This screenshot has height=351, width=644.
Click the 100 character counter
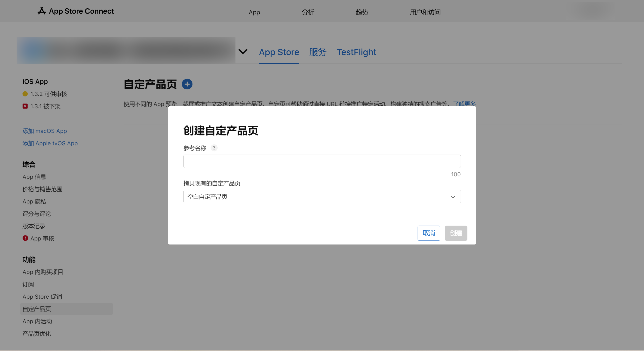(456, 174)
